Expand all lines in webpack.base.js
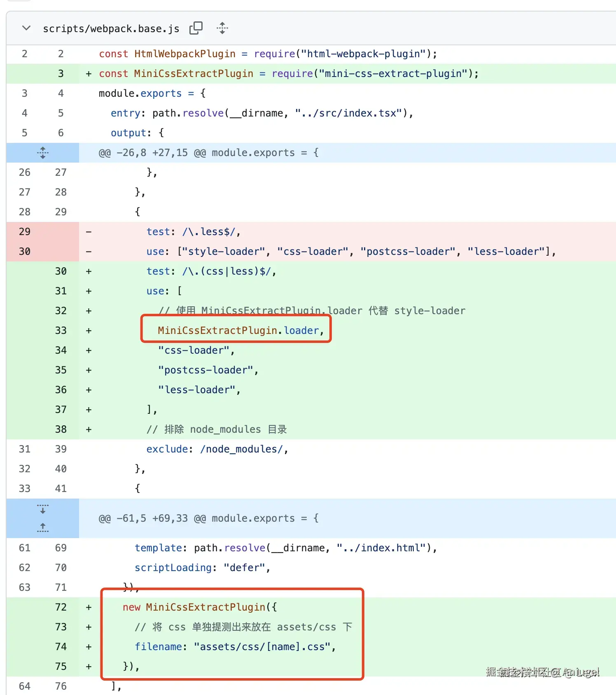Viewport: 616px width, 695px height. tap(222, 28)
